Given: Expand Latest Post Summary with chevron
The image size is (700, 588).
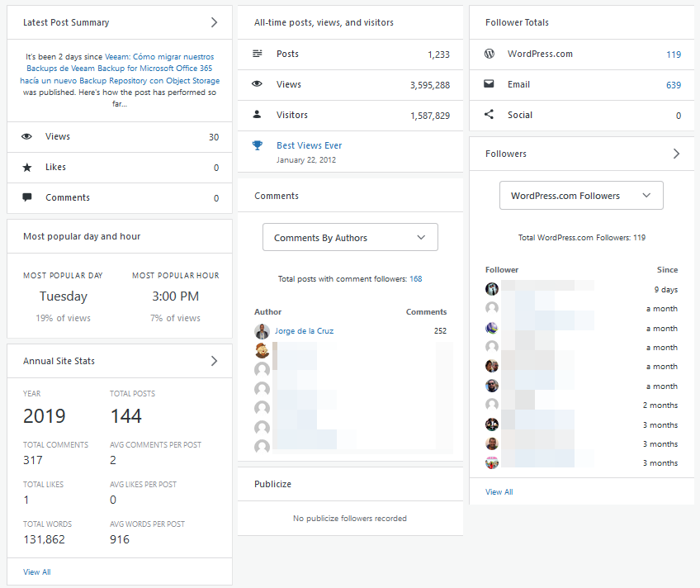Looking at the screenshot, I should pos(215,22).
